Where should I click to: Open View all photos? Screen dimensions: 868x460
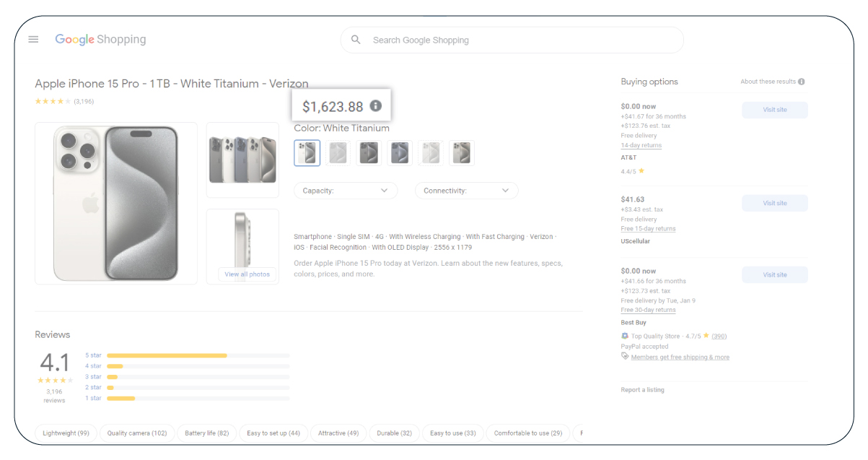coord(247,274)
